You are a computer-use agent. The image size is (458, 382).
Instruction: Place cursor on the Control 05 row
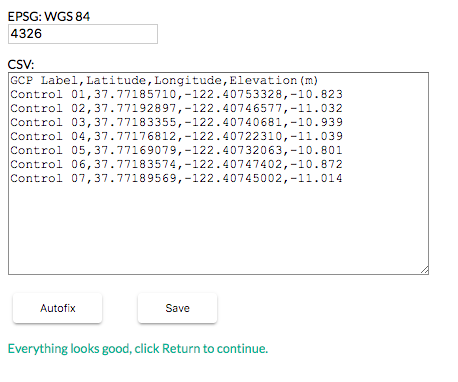(176, 150)
